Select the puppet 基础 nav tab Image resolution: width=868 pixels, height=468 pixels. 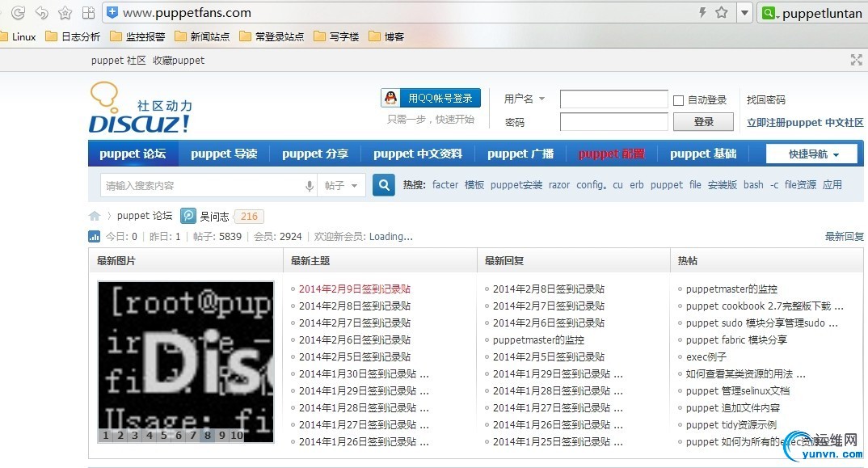click(x=703, y=154)
